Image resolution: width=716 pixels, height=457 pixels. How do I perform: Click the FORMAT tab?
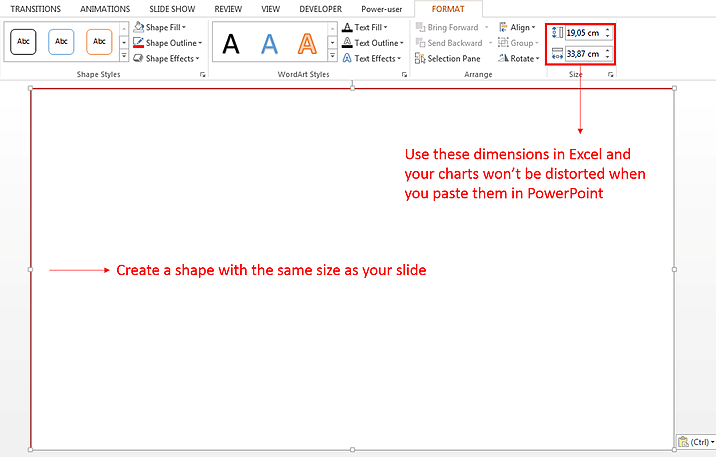[x=448, y=9]
